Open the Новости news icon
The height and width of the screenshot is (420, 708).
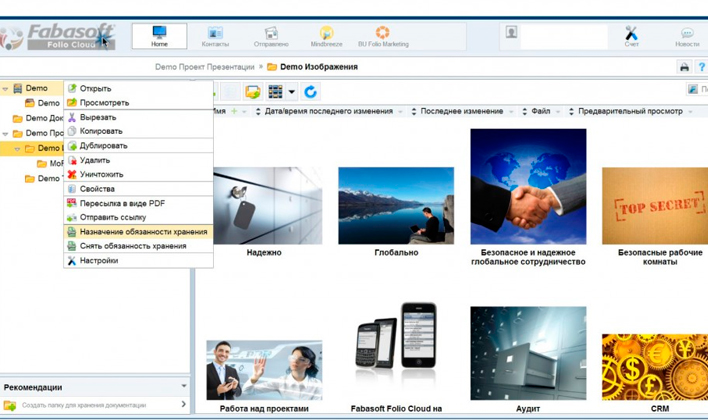point(687,36)
